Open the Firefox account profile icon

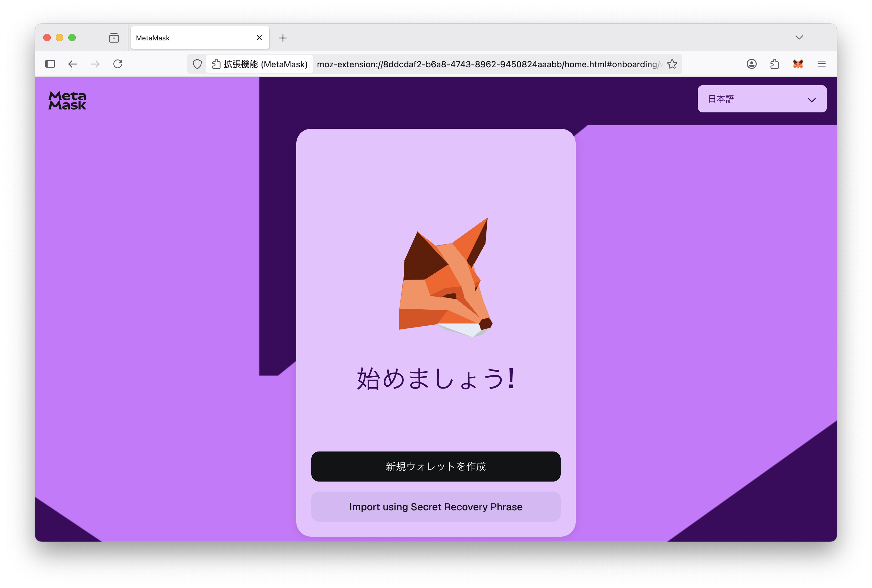(751, 64)
